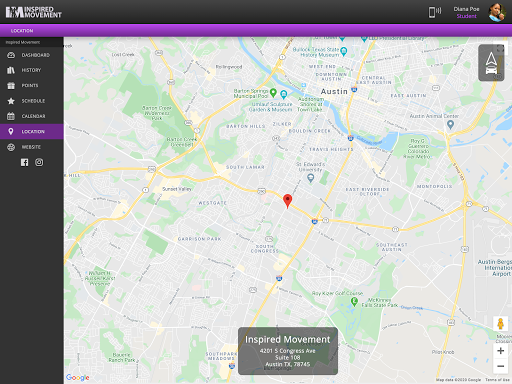Click the driving directions car button
Image resolution: width=512 pixels, height=384 pixels.
pyautogui.click(x=491, y=63)
